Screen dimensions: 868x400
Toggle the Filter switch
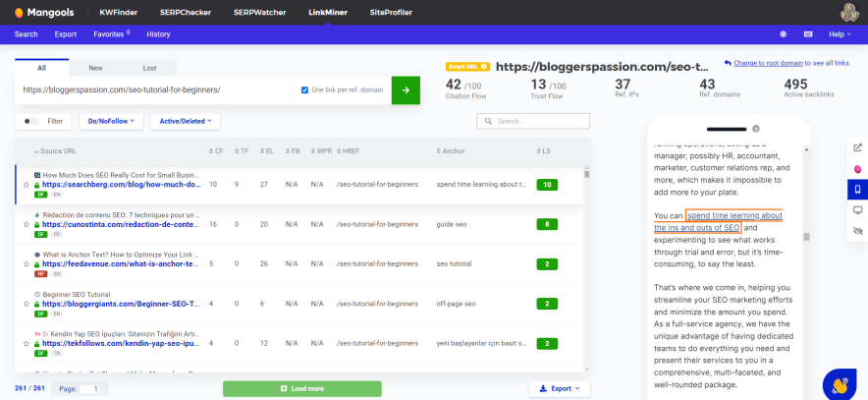point(31,121)
